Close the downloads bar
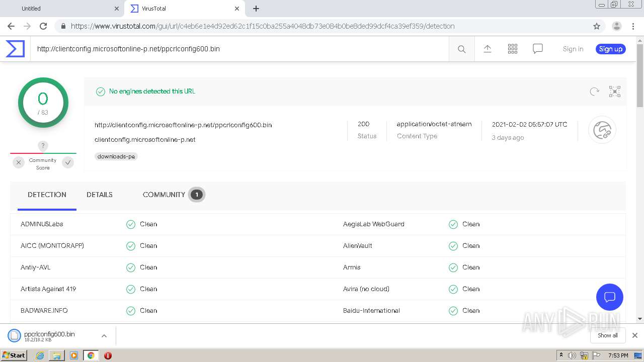 635,335
